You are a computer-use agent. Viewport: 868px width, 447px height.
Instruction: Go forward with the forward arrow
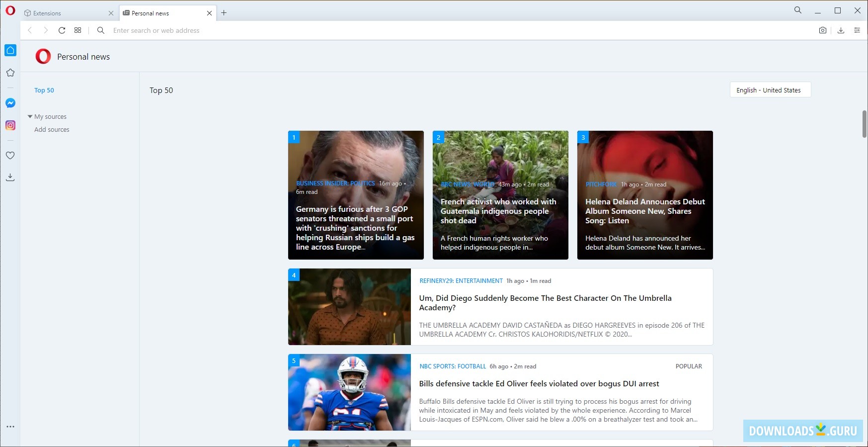(46, 30)
